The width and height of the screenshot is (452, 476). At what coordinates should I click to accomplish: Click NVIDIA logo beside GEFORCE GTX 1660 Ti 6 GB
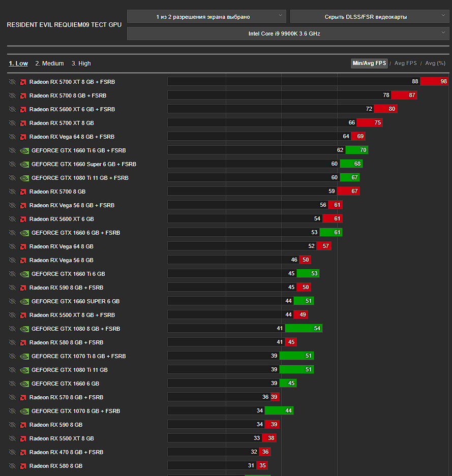click(24, 274)
